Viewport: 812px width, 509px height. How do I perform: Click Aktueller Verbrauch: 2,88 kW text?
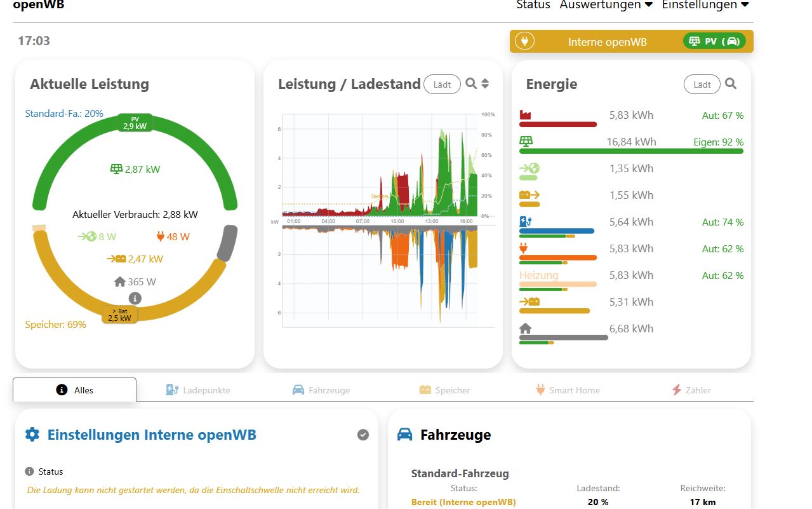[135, 214]
